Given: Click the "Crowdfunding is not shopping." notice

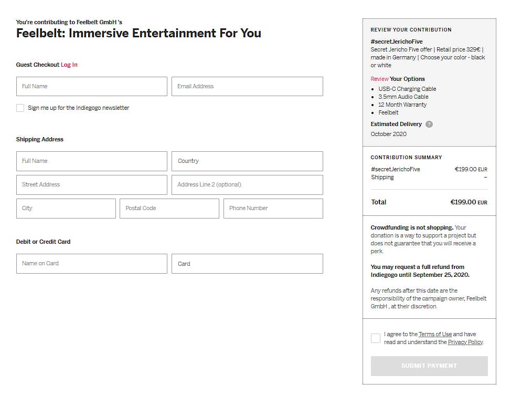Looking at the screenshot, I should pyautogui.click(x=412, y=227).
